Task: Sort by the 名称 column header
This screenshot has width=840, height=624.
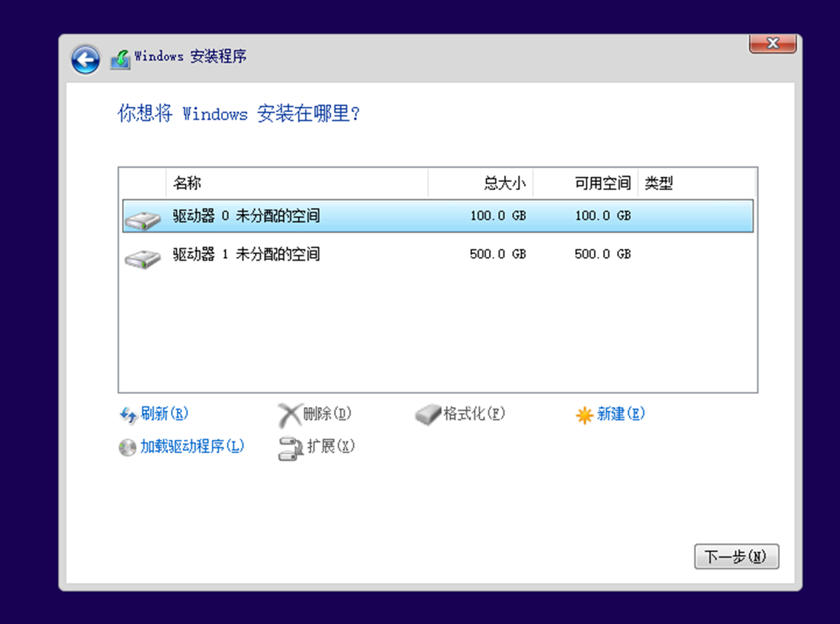Action: pyautogui.click(x=297, y=183)
